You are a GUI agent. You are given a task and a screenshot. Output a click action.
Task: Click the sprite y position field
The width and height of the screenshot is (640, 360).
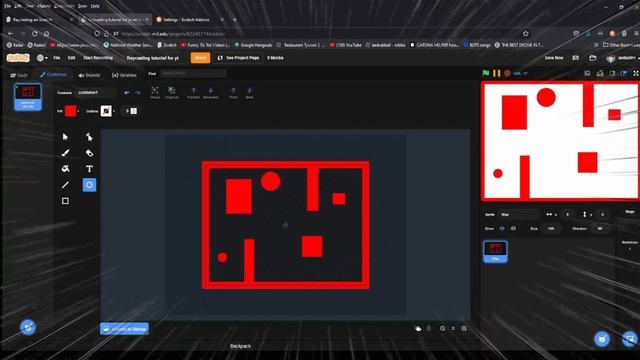pos(602,214)
